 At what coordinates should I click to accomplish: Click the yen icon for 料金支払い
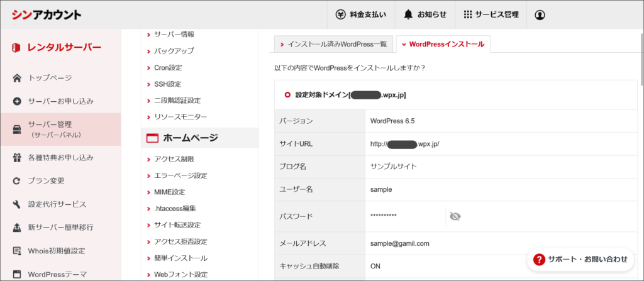(x=341, y=15)
